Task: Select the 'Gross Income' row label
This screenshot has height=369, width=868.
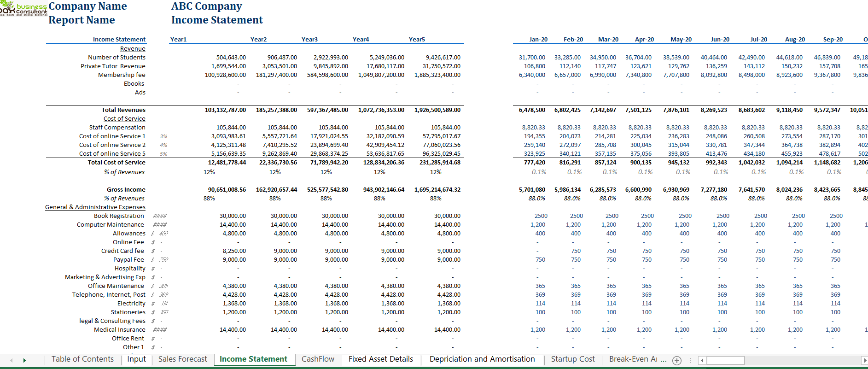Action: (126, 190)
